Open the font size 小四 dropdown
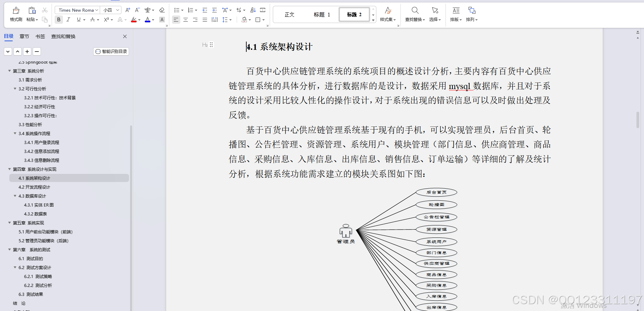This screenshot has height=311, width=644. [111, 10]
